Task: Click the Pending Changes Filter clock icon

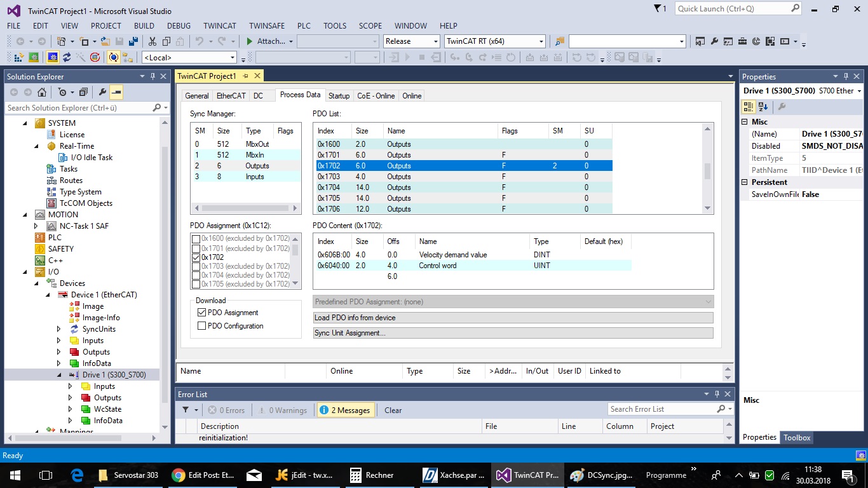Action: click(x=62, y=92)
